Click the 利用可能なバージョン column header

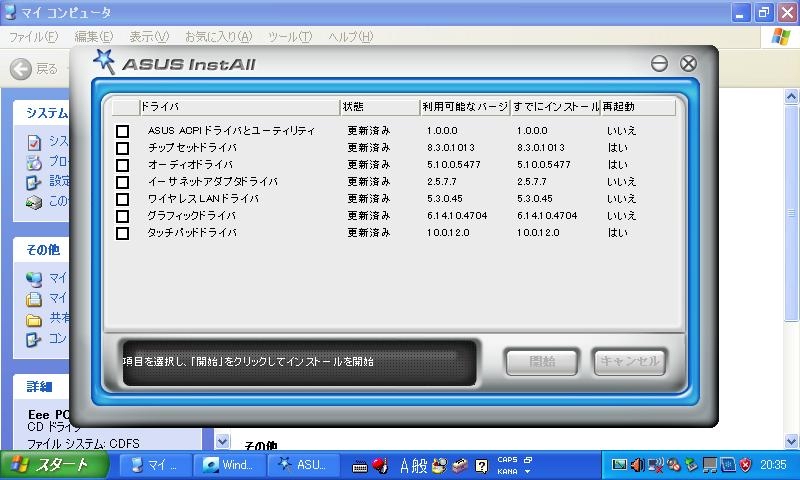(x=465, y=107)
